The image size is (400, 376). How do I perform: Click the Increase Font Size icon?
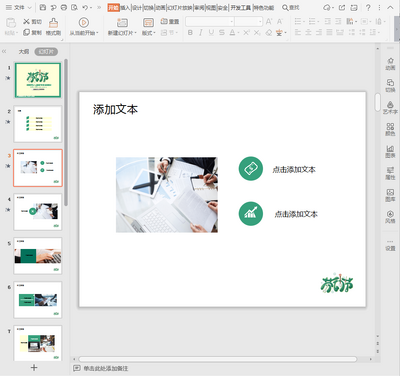(x=269, y=22)
